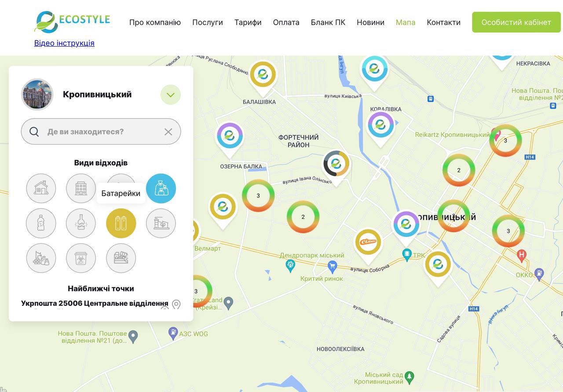Open the Тарифи menu item
Viewport: 563px width, 392px height.
coord(248,22)
